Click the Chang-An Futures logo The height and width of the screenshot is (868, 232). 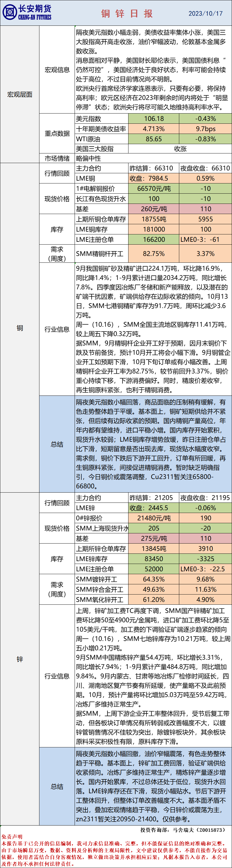point(27,12)
